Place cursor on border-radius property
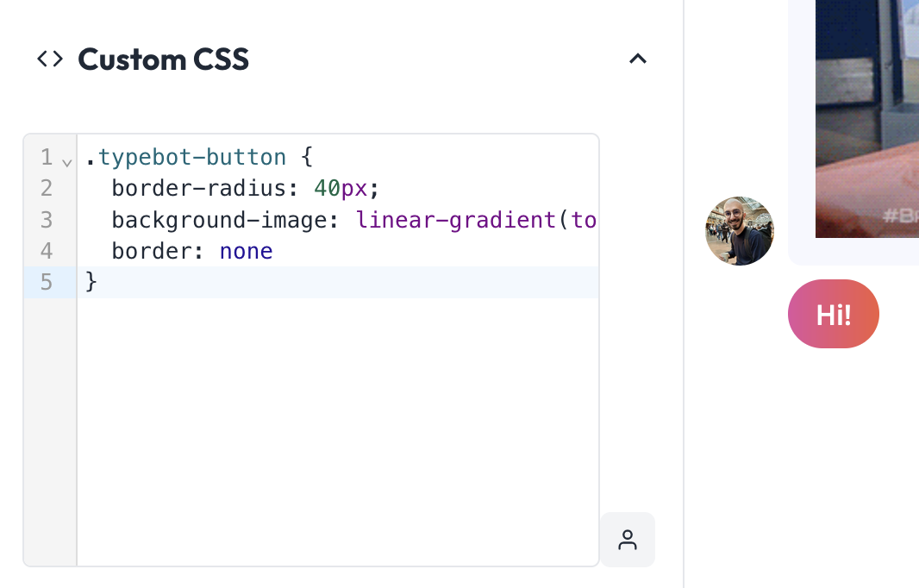919x588 pixels. click(199, 189)
